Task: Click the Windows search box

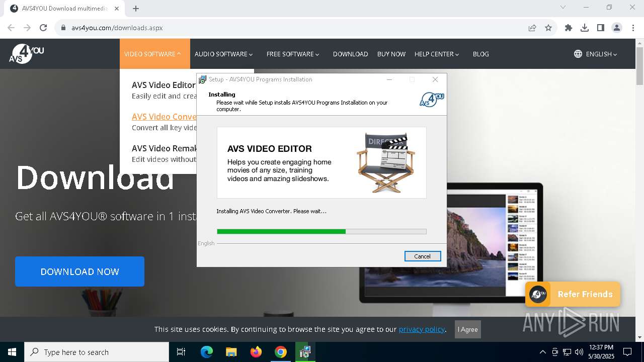Action: [x=97, y=352]
